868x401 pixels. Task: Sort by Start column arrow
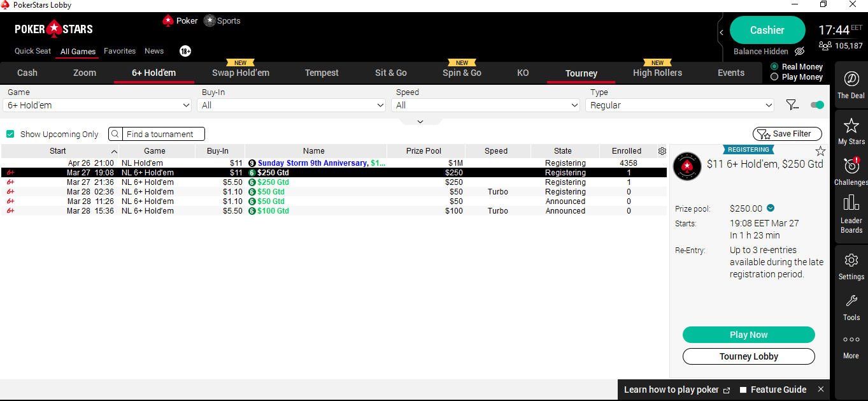tap(114, 151)
